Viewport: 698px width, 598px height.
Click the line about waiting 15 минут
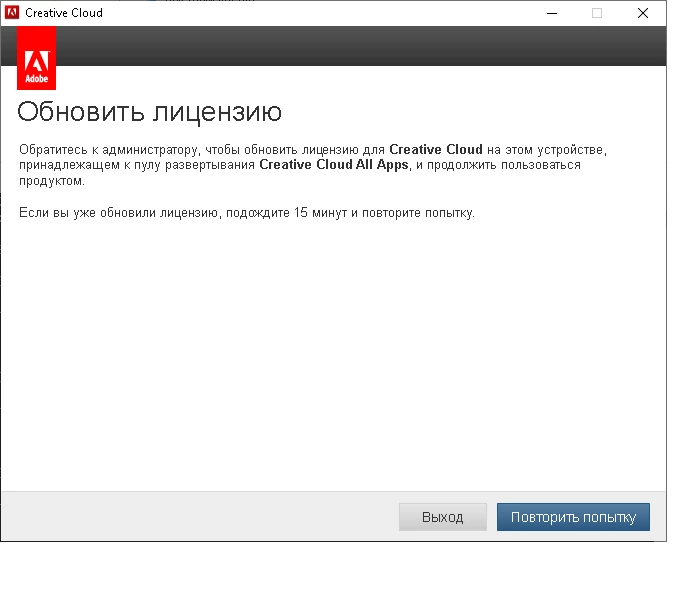pyautogui.click(x=247, y=213)
